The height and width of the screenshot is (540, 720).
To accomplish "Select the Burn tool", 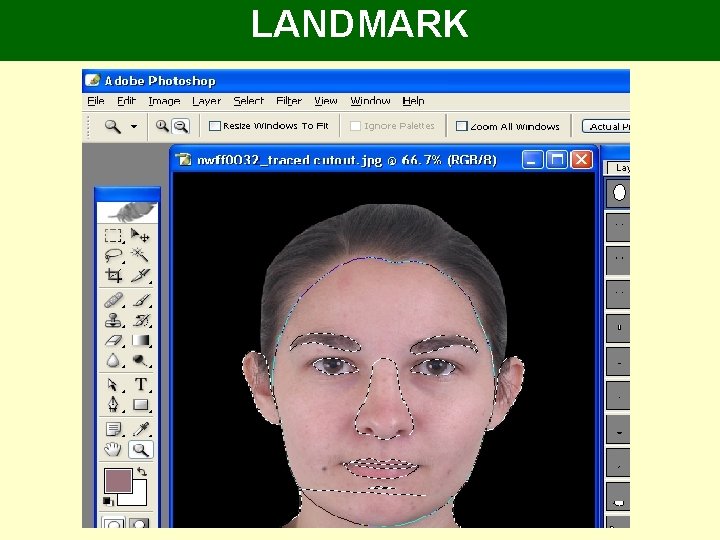I will [140, 360].
